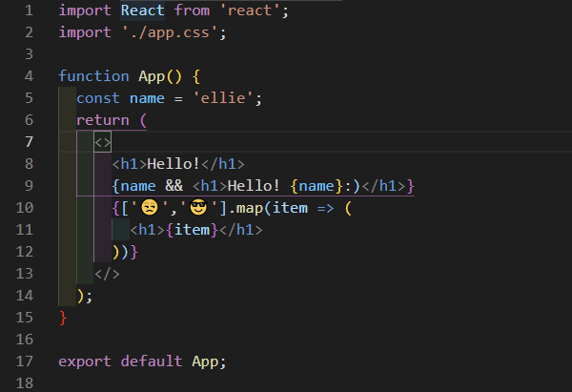Click the 'function' keyword on line 4
572x392 pixels.
point(93,76)
